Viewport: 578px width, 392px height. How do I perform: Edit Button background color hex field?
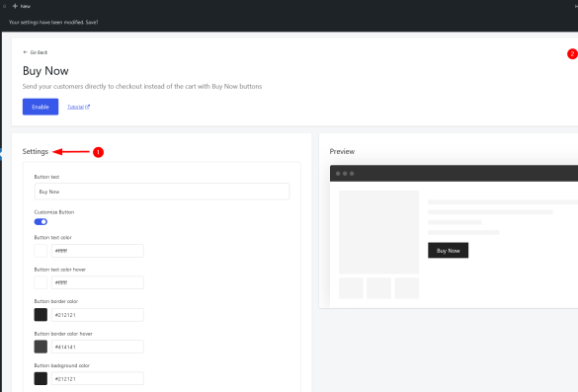tap(98, 379)
